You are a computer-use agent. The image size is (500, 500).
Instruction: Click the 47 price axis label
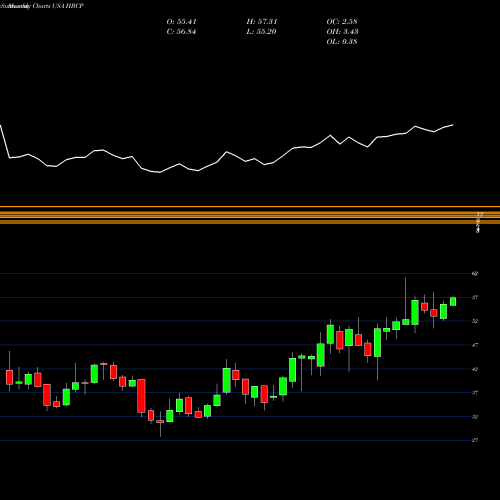[x=475, y=345]
